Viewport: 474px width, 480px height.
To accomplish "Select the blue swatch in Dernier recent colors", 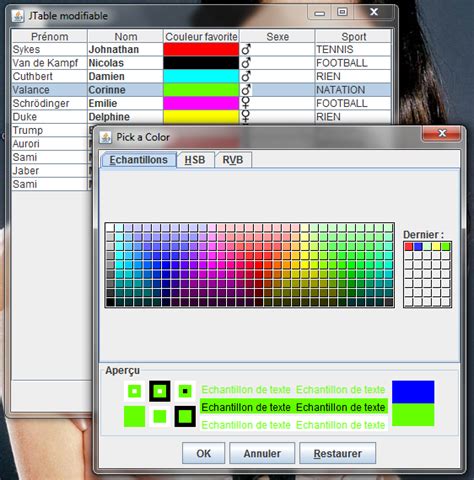I will tap(418, 247).
